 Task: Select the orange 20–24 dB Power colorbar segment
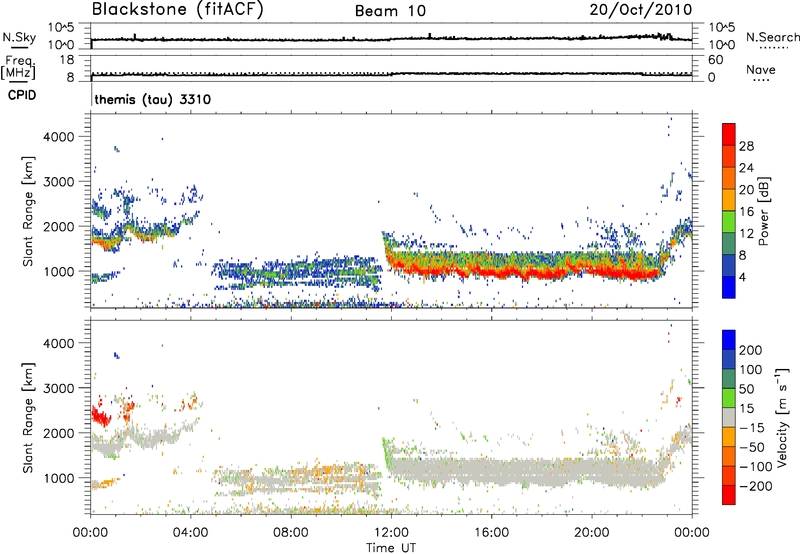(729, 178)
